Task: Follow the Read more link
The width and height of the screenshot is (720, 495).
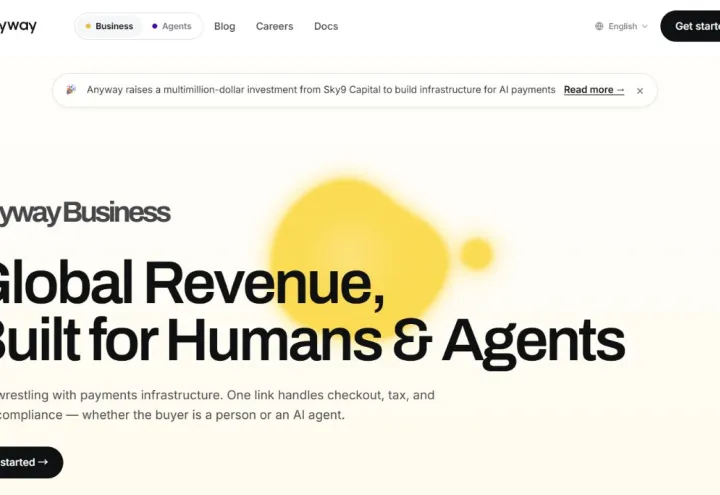Action: [x=594, y=90]
